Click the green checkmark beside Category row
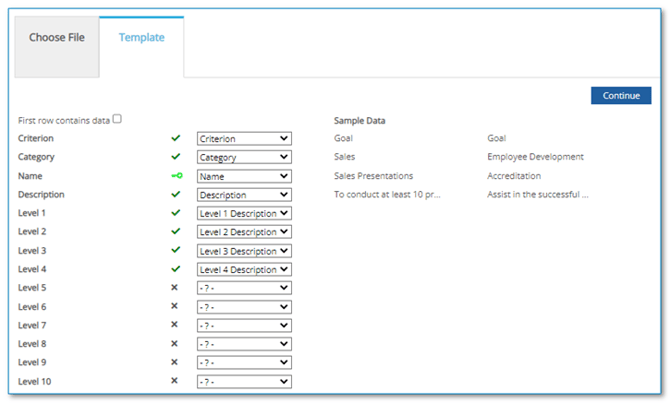The width and height of the screenshot is (670, 403). pyautogui.click(x=176, y=157)
